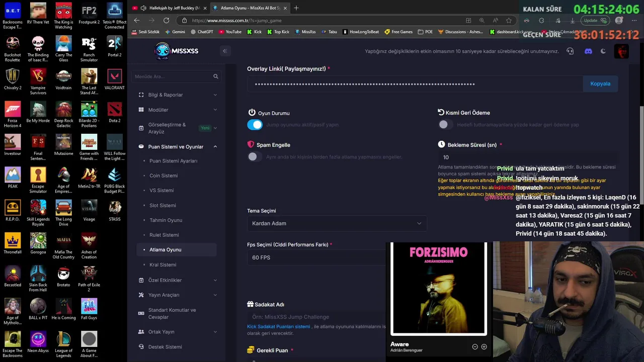
Task: Click the browser Update button
Action: click(x=595, y=21)
